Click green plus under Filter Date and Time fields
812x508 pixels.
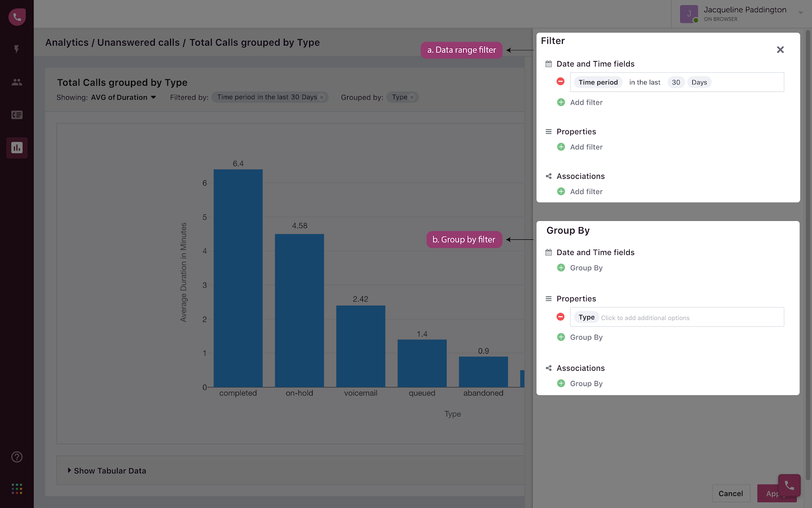click(x=561, y=102)
